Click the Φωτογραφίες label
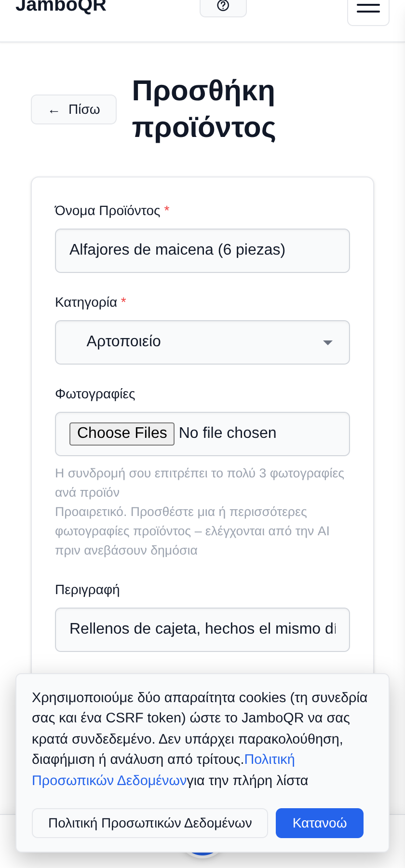Screen dimensions: 405x868 click(95, 394)
